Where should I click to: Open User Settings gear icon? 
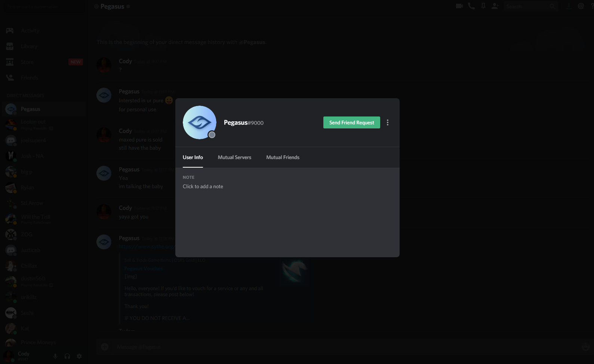point(79,356)
